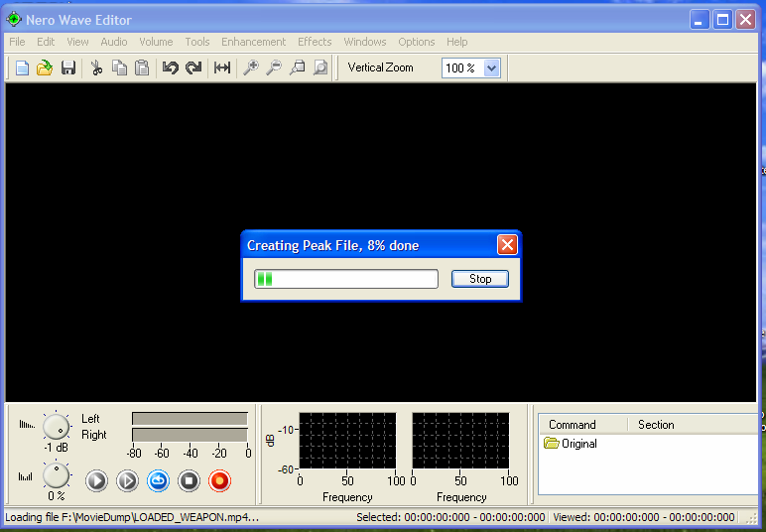Click the Nero Wave Editor title bar icon

[x=14, y=20]
